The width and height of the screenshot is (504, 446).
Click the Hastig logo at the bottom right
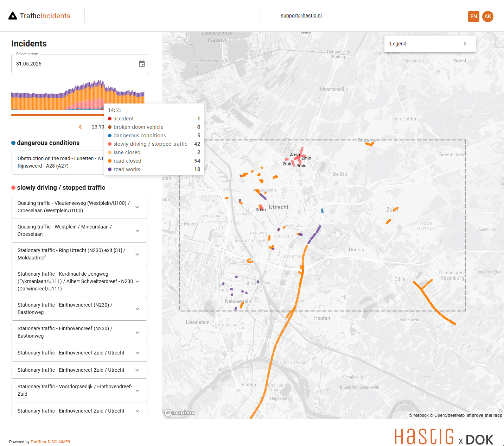(x=424, y=437)
